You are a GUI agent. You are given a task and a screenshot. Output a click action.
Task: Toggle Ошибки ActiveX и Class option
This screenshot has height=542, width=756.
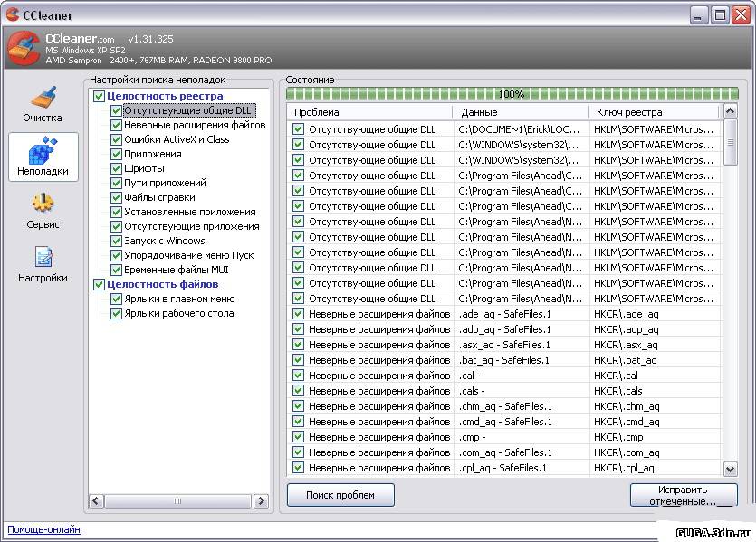pos(116,139)
